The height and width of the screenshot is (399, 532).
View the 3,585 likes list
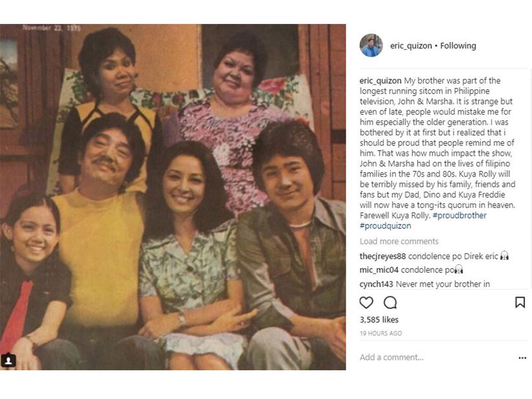[379, 320]
